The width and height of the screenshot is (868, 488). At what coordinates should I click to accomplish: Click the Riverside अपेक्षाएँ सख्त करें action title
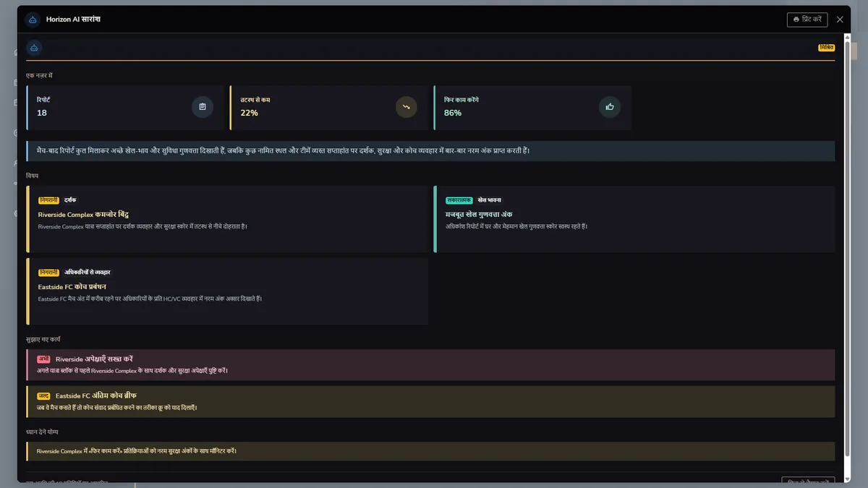[x=94, y=359]
